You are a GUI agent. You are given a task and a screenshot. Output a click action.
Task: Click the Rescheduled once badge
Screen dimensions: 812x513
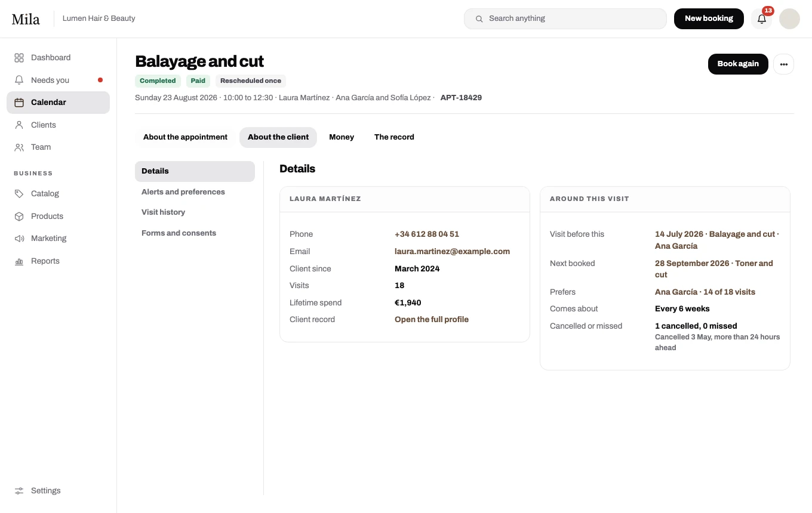(x=251, y=81)
